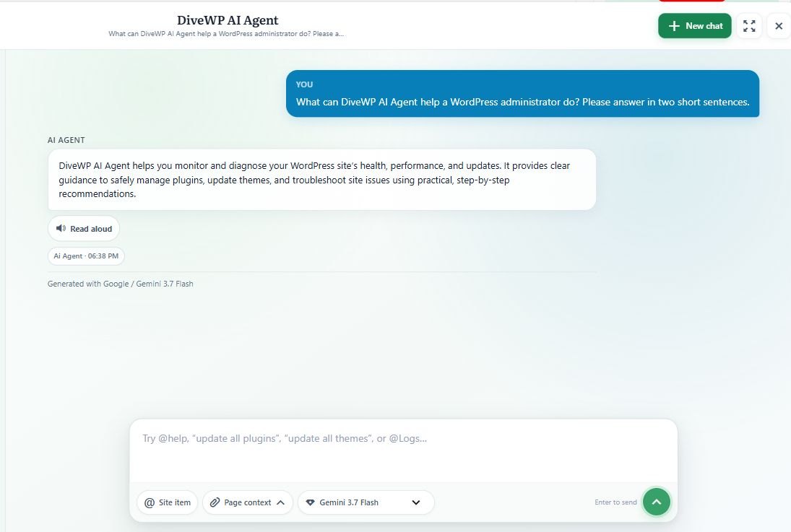Click the Read aloud button
Viewport: 791px width, 532px height.
coord(84,228)
